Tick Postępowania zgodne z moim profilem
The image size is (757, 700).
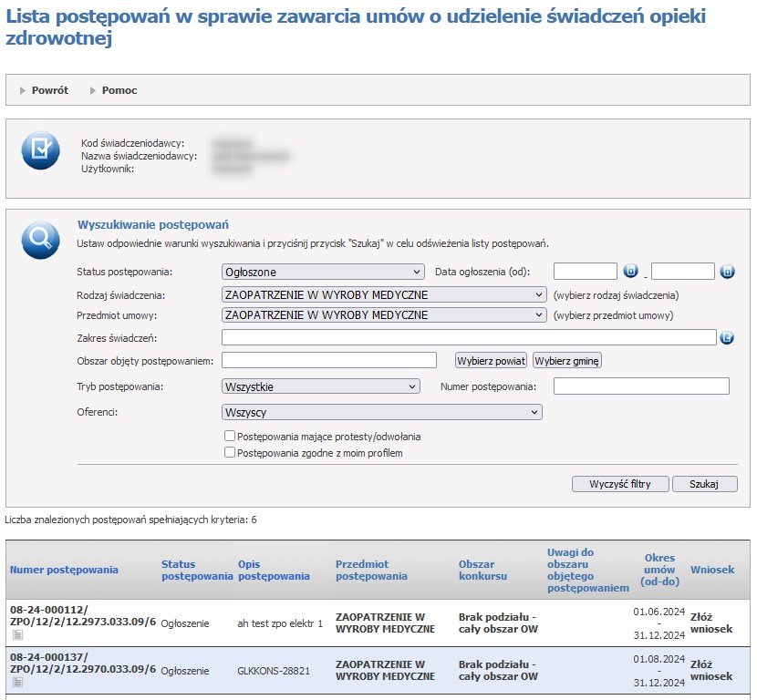(231, 452)
